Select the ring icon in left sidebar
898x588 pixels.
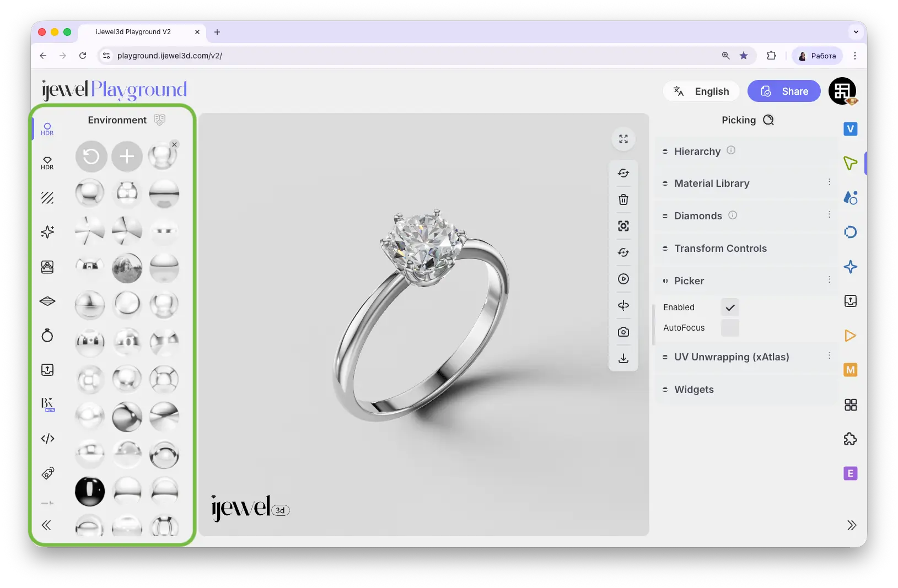[47, 335]
